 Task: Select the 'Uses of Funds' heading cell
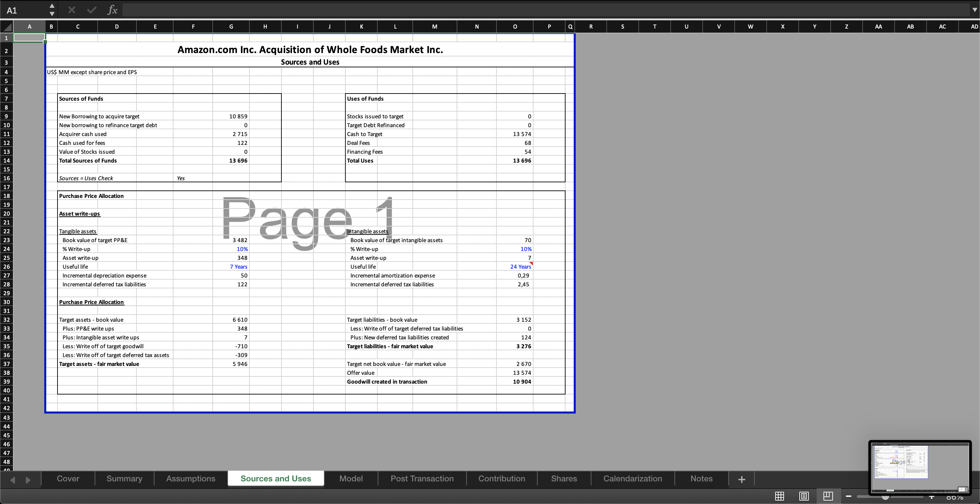(x=365, y=98)
